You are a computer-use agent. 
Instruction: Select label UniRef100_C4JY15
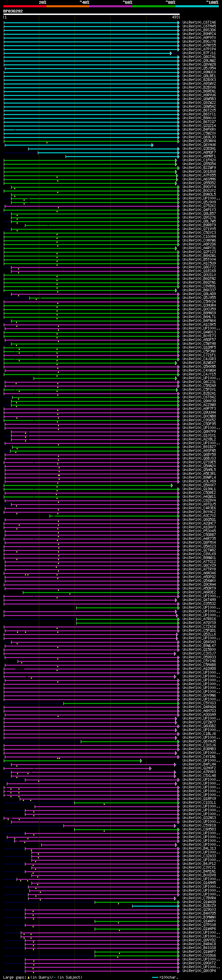tap(199, 374)
